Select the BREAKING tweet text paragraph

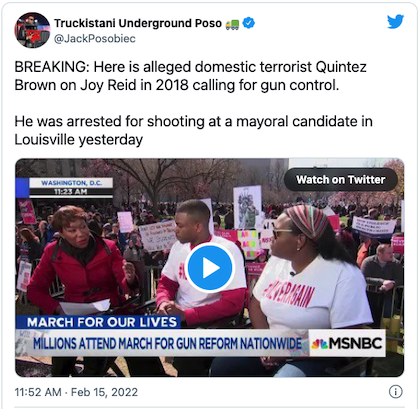(190, 76)
